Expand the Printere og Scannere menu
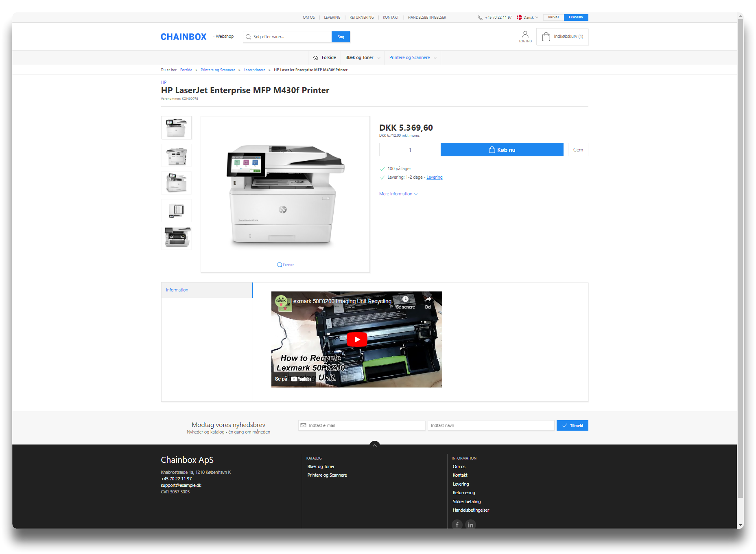The width and height of the screenshot is (756, 554). click(413, 58)
